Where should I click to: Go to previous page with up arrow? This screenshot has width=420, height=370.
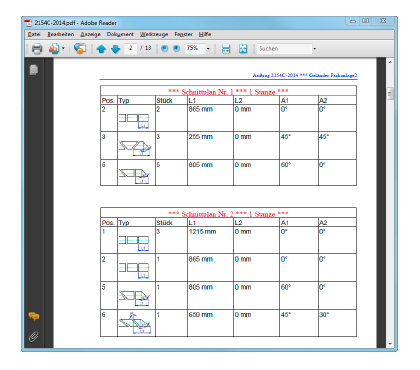101,49
